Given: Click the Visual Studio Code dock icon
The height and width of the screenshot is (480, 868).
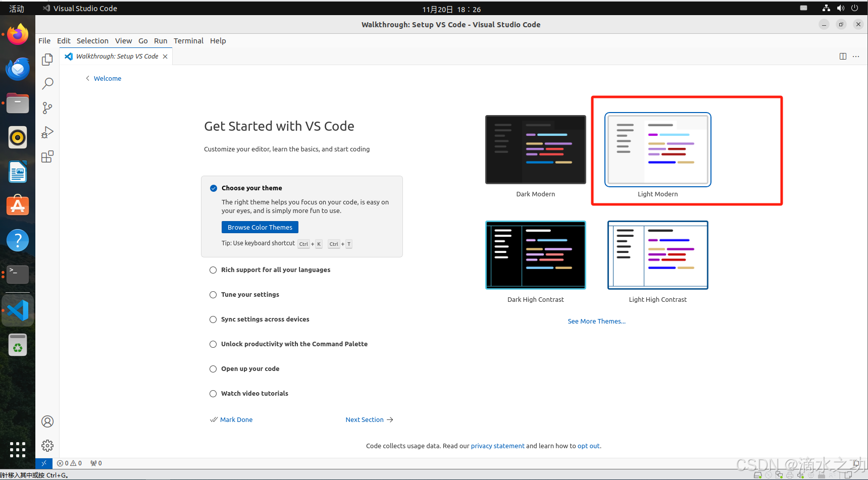Looking at the screenshot, I should tap(18, 310).
